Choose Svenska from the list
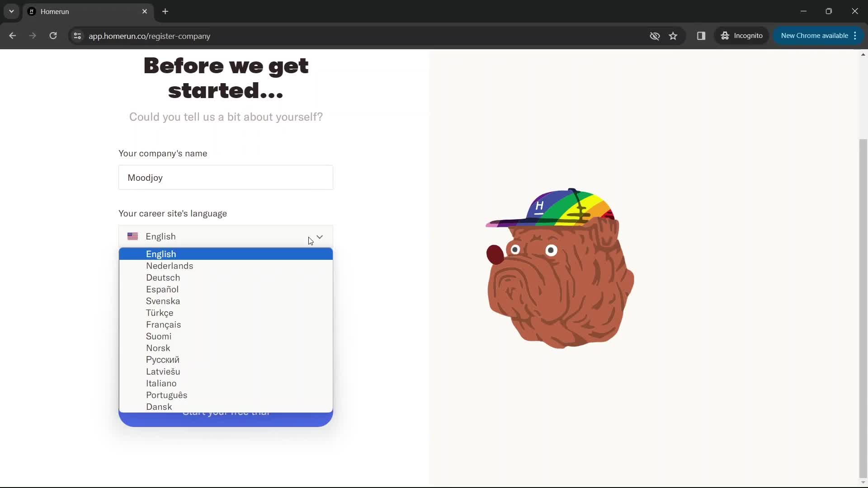This screenshot has height=488, width=868. pos(226,301)
